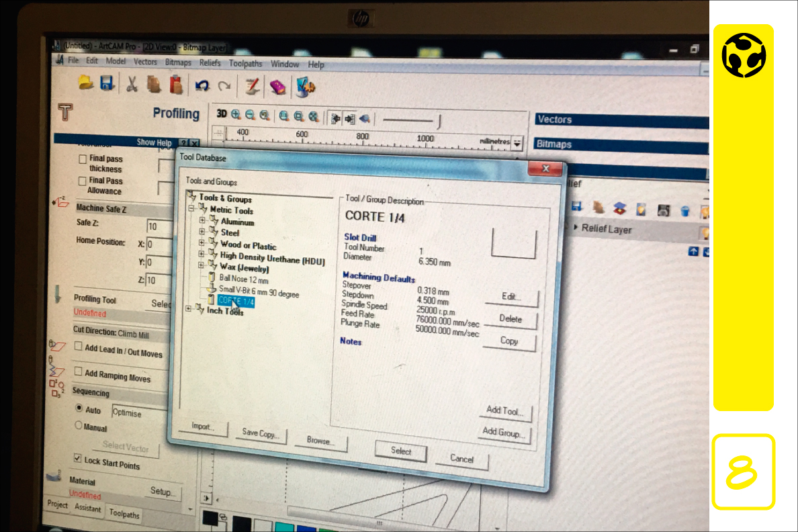Screen dimensions: 798x532
Task: Open the Bitmaps menu
Action: (x=178, y=62)
